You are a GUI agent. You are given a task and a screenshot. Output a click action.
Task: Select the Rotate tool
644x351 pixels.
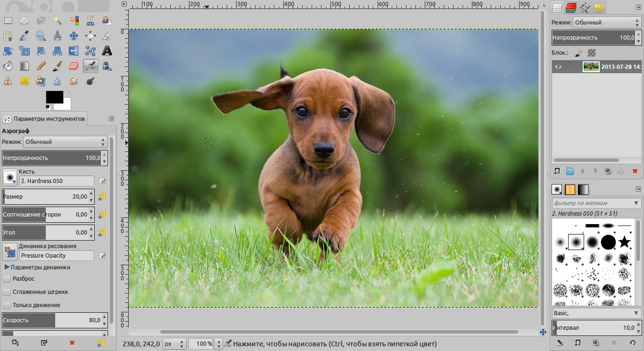click(8, 50)
